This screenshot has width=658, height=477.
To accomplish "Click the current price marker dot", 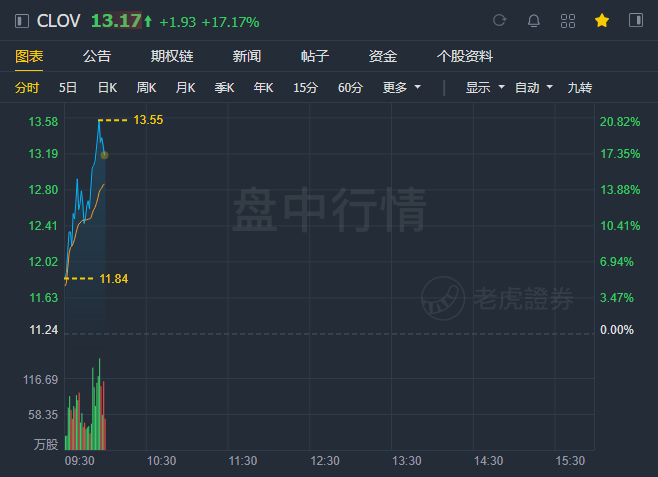I will point(104,155).
